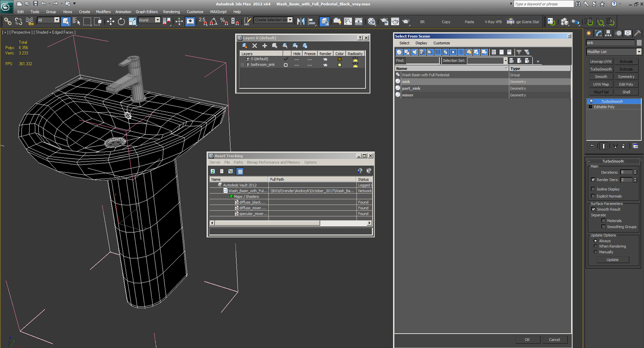Open the Graph Editors menu
The height and width of the screenshot is (348, 644).
(147, 12)
